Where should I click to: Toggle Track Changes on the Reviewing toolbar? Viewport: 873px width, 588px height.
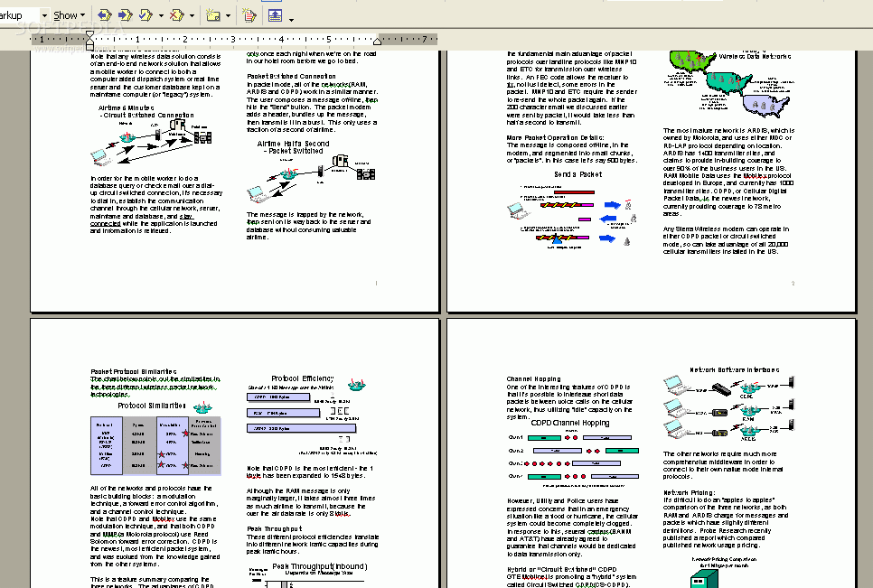[249, 15]
